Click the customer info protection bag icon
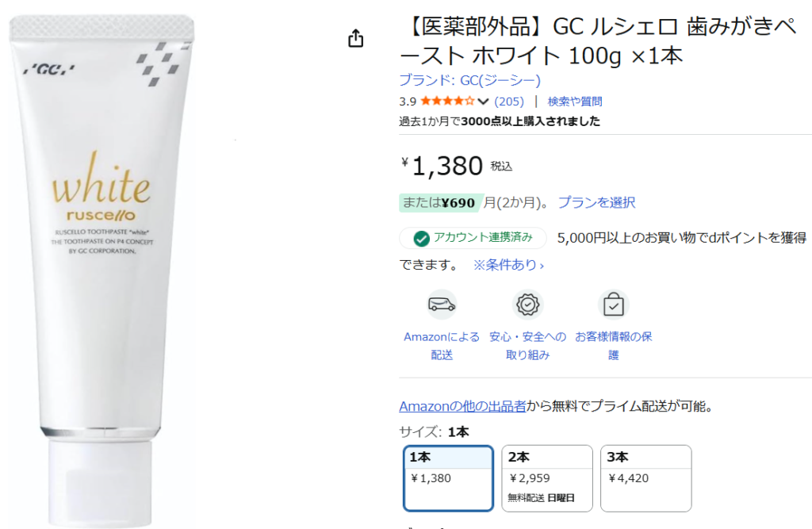 pos(613,305)
